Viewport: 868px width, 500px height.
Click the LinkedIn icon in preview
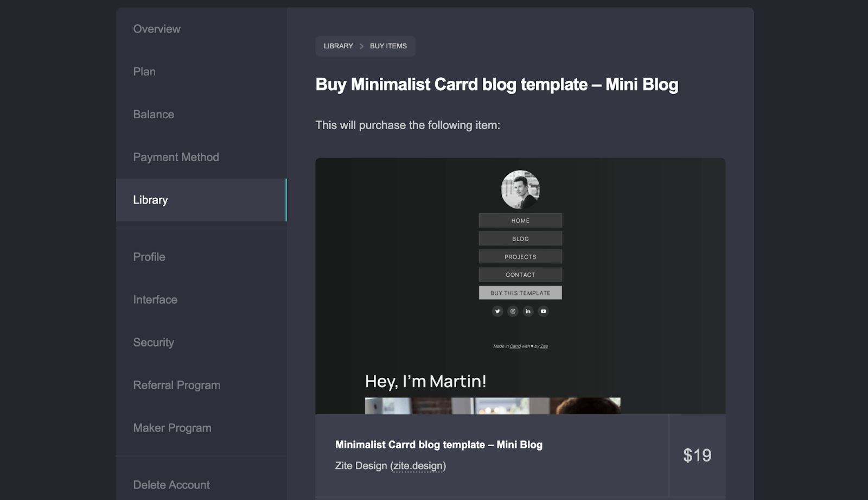(x=528, y=311)
